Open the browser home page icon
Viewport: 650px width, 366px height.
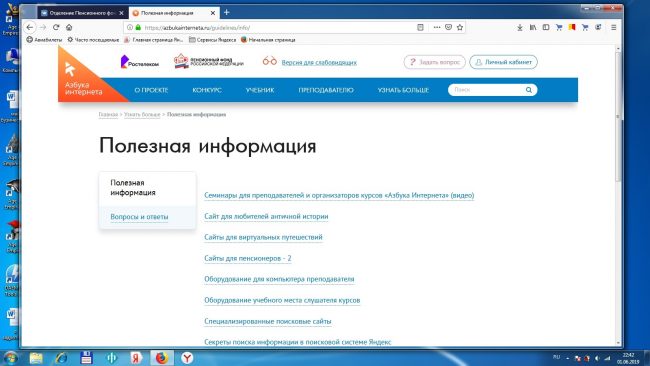[69, 27]
